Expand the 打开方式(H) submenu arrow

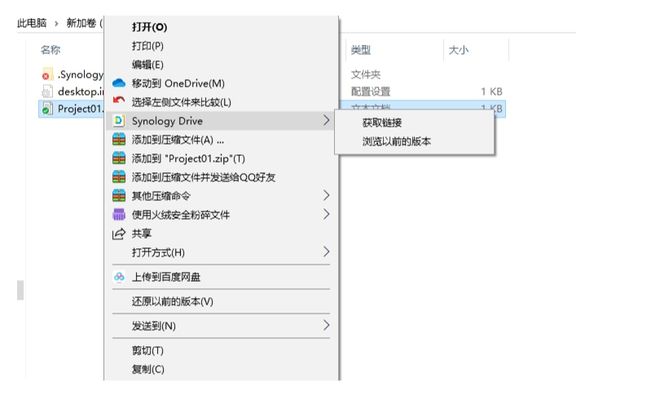(326, 252)
